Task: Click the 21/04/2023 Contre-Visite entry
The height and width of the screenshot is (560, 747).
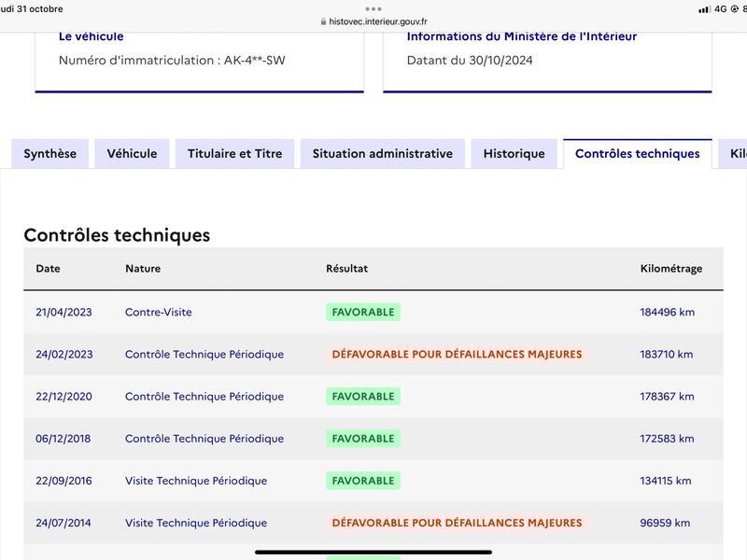Action: (158, 313)
